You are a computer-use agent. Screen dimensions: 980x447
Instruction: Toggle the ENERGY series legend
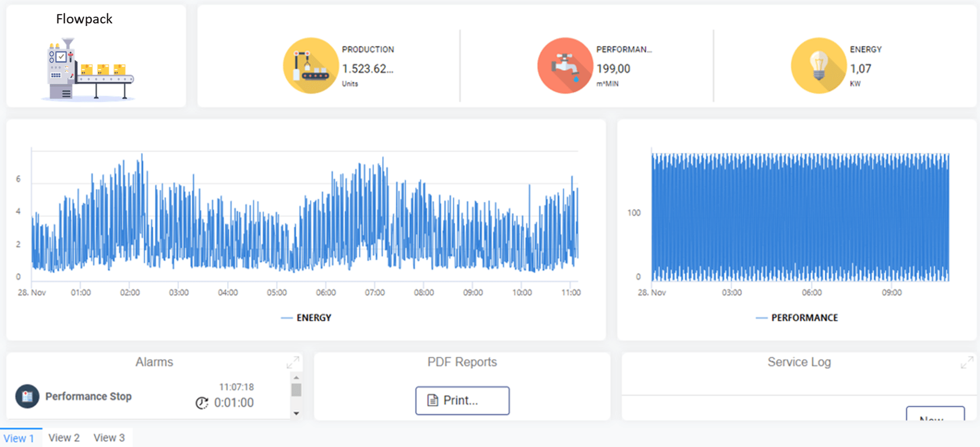tap(306, 318)
